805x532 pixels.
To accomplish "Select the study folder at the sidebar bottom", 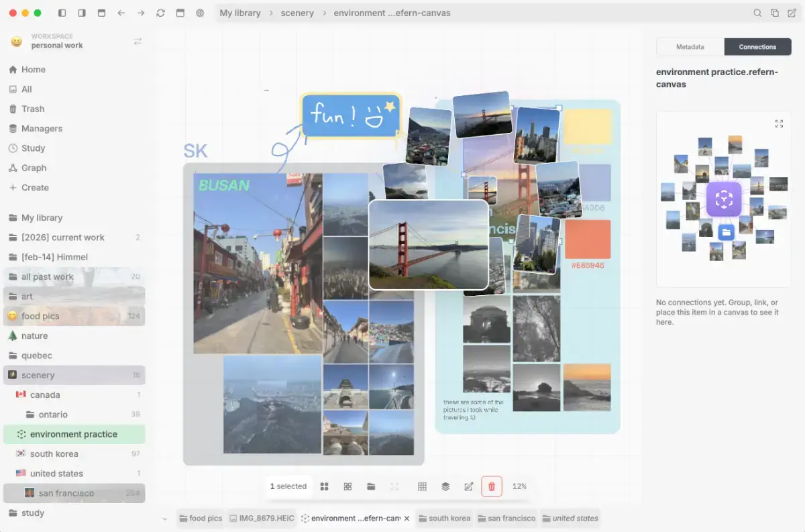I will coord(74,513).
